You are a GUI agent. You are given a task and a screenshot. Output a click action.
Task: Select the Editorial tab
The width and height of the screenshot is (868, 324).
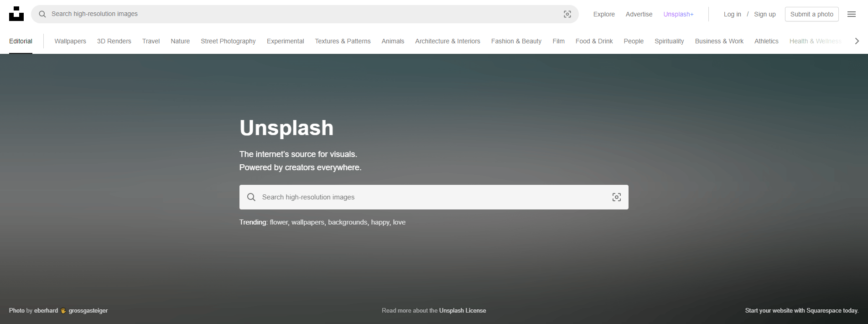pyautogui.click(x=21, y=41)
